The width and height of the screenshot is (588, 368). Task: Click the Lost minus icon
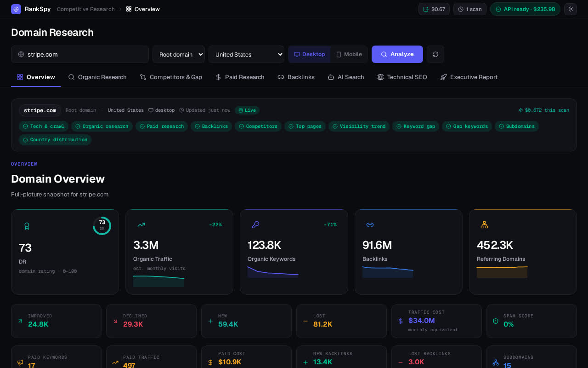pos(305,321)
